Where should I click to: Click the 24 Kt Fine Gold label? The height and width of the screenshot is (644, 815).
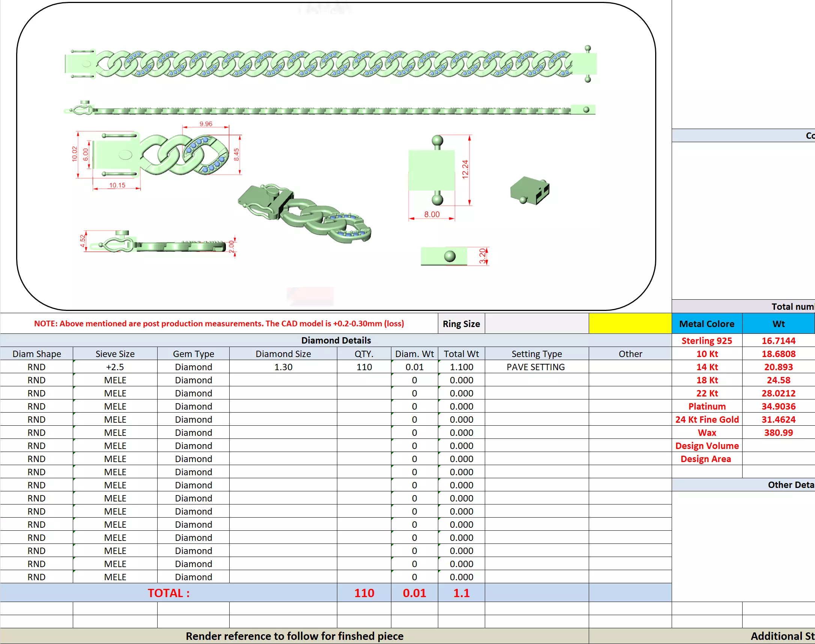click(x=707, y=419)
